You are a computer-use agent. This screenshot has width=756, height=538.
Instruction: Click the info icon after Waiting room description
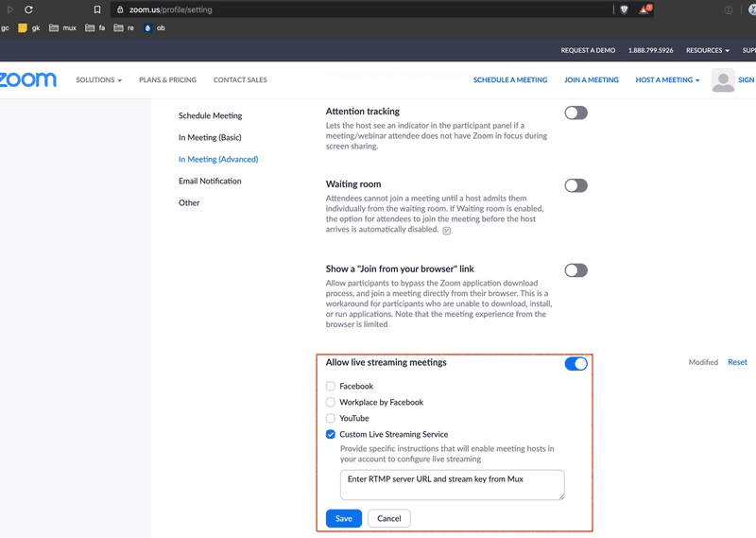pos(447,231)
